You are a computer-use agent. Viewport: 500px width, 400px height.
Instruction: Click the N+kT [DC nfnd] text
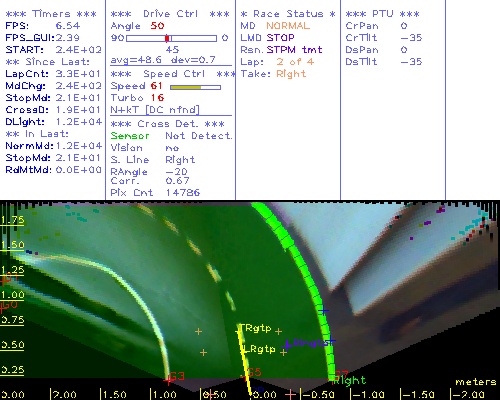(155, 110)
